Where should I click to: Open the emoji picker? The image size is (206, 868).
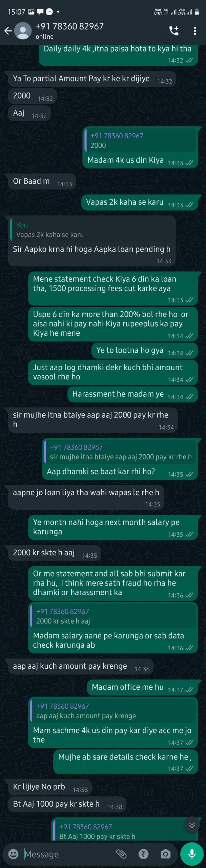point(13,853)
